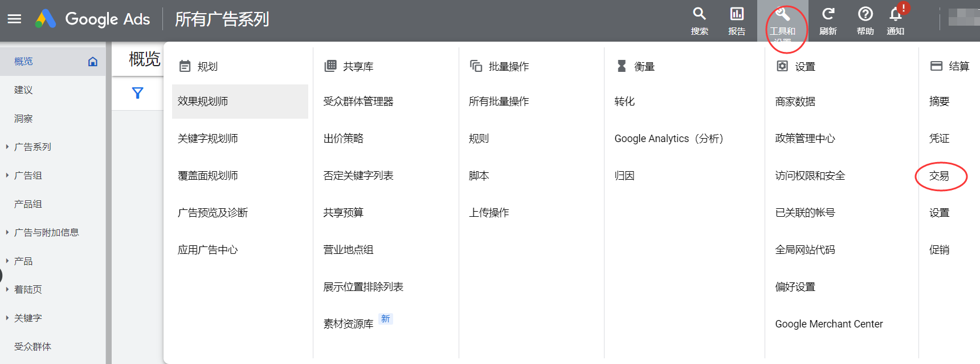This screenshot has width=980, height=364.
Task: Select 概览 in the left sidebar
Action: (x=52, y=61)
